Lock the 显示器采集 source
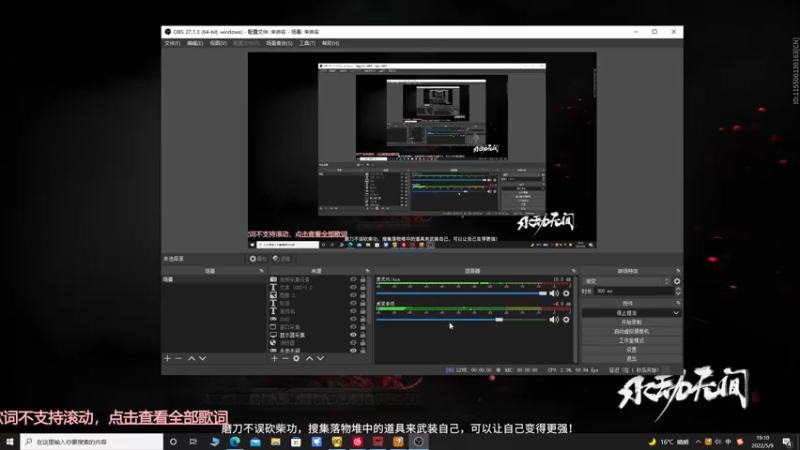This screenshot has width=800, height=450. [x=363, y=335]
